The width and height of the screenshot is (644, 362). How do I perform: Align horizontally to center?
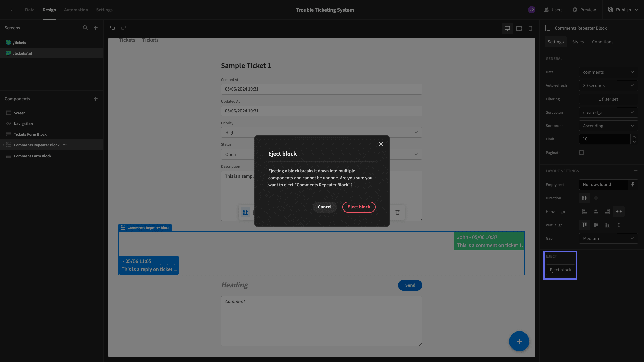tap(596, 212)
